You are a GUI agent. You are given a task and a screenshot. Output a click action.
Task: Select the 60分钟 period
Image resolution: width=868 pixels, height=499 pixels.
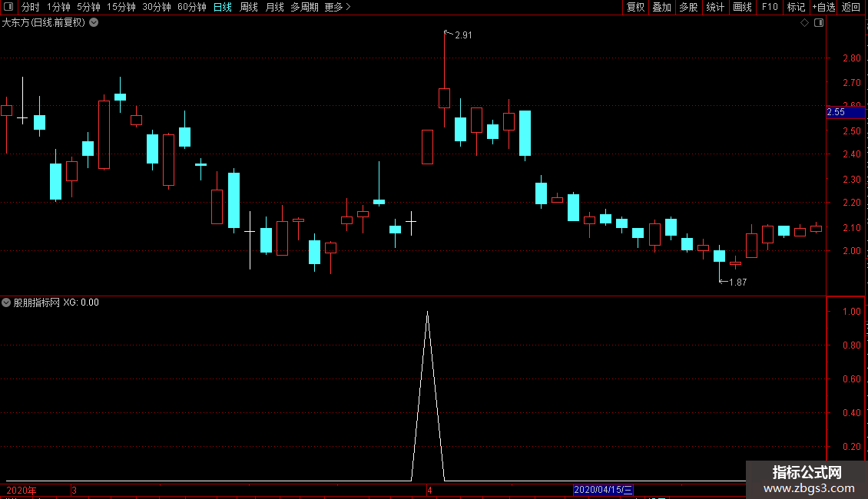pyautogui.click(x=192, y=7)
